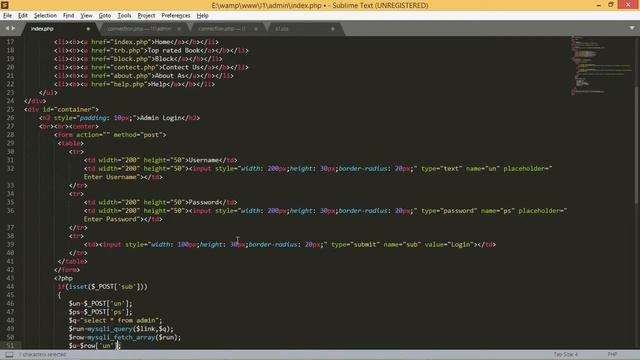Screen dimensions: 640x360
Task: Click the 'characters selected' status text
Action: (x=43, y=355)
